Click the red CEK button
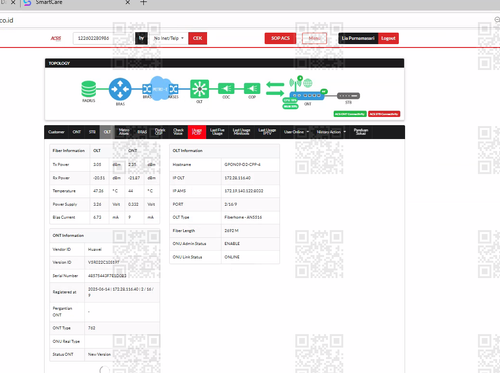Image resolution: width=500 pixels, height=373 pixels. coord(198,38)
